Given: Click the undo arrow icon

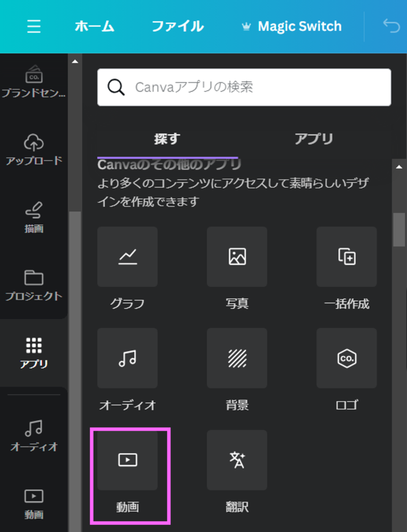Looking at the screenshot, I should pos(391,26).
